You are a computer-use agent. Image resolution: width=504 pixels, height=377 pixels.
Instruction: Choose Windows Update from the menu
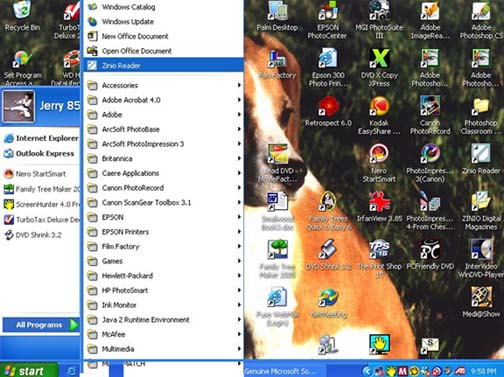tap(164, 22)
